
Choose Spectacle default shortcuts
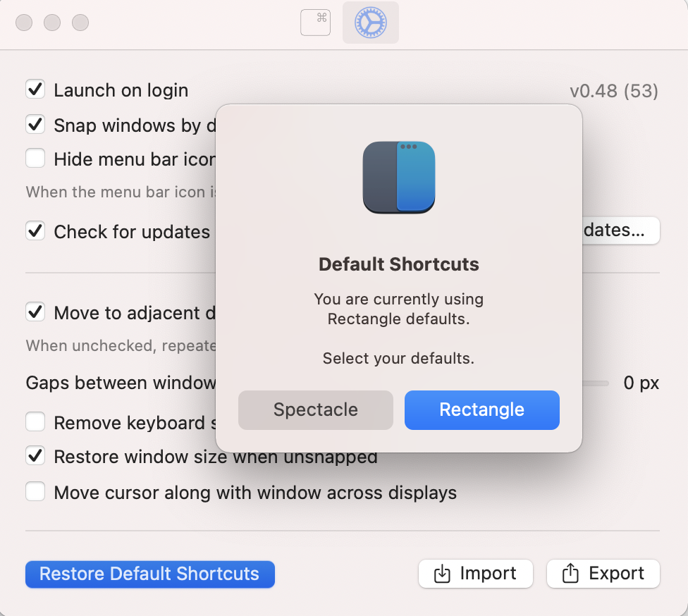coord(316,409)
